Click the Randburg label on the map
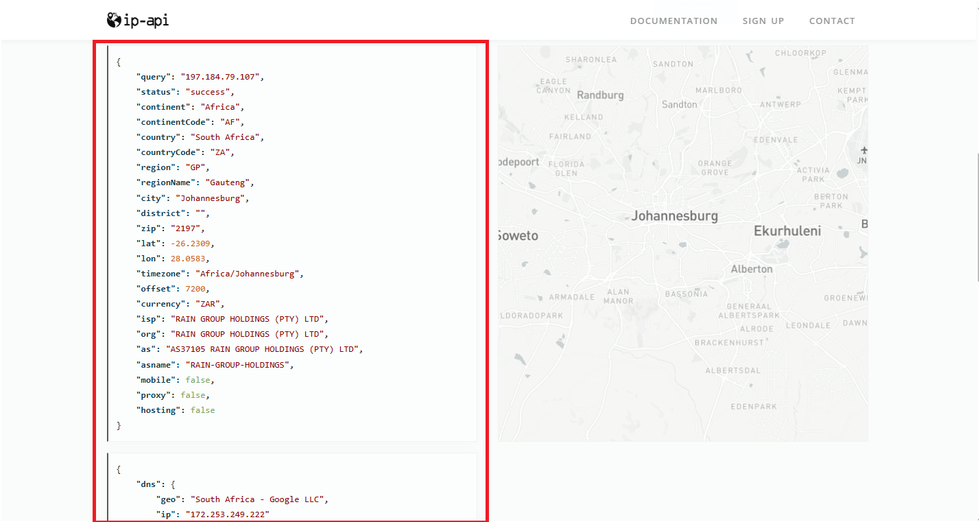 pyautogui.click(x=600, y=95)
